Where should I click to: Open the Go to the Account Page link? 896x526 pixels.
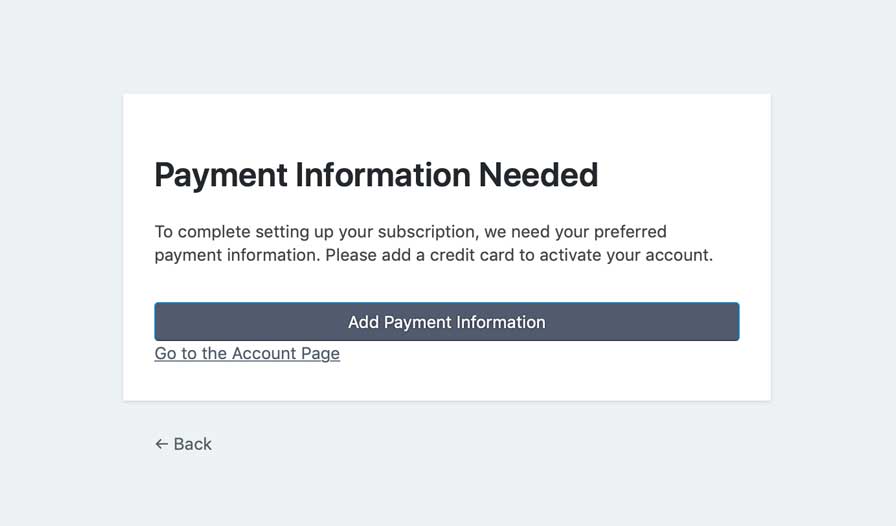tap(247, 353)
